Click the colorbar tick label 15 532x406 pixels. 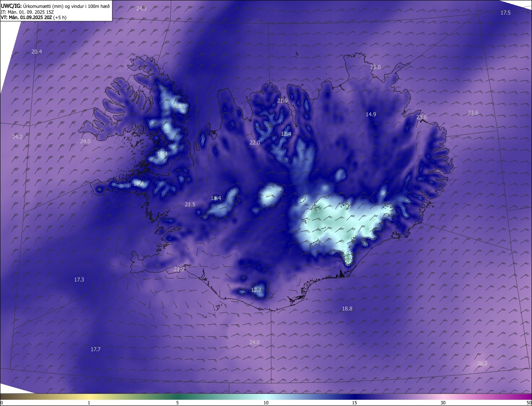tap(355, 403)
